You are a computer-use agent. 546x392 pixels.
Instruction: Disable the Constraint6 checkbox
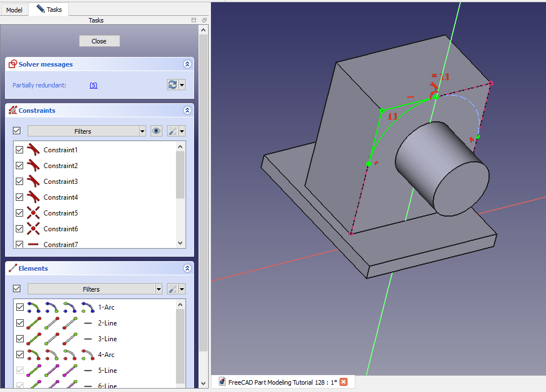[x=20, y=229]
